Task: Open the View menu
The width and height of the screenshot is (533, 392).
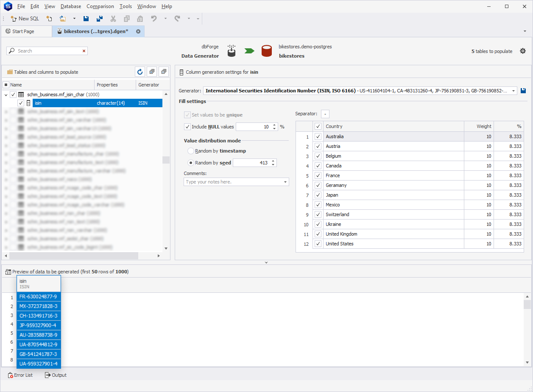Action: tap(50, 6)
